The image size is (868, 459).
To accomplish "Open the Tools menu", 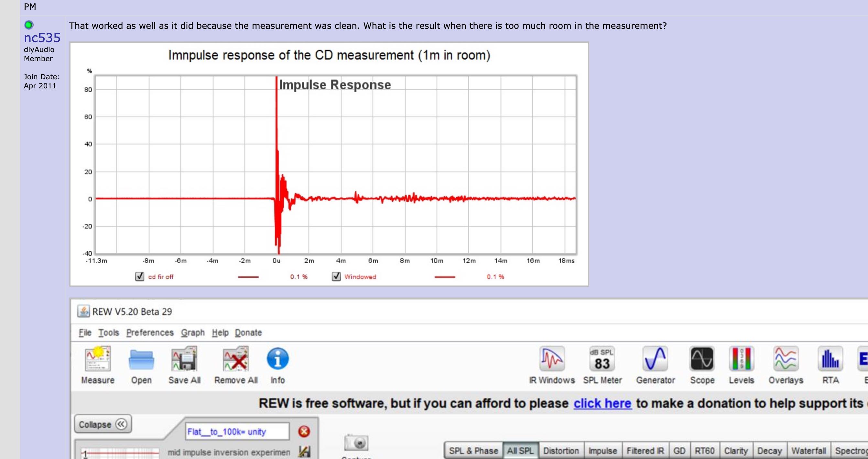I will (x=109, y=332).
